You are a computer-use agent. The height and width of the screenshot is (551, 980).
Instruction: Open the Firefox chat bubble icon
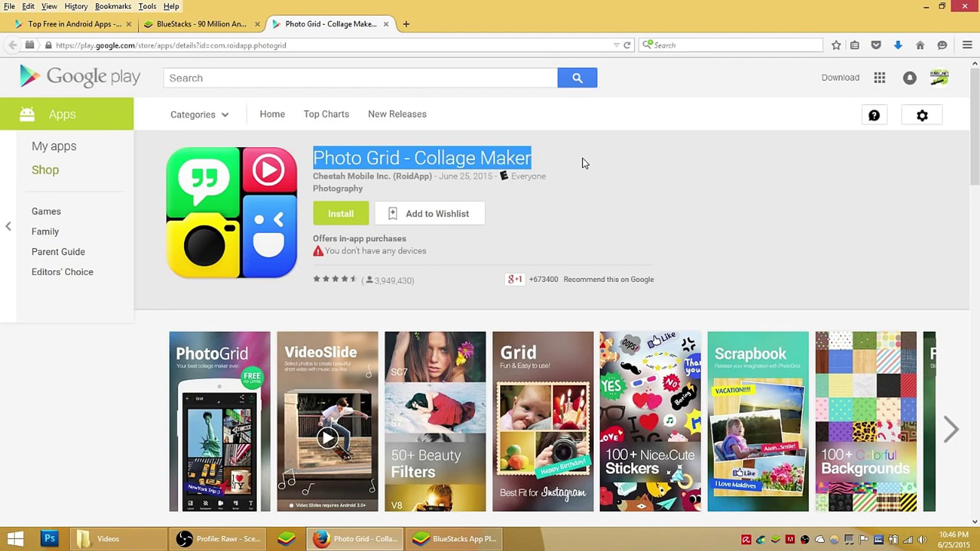tap(942, 45)
